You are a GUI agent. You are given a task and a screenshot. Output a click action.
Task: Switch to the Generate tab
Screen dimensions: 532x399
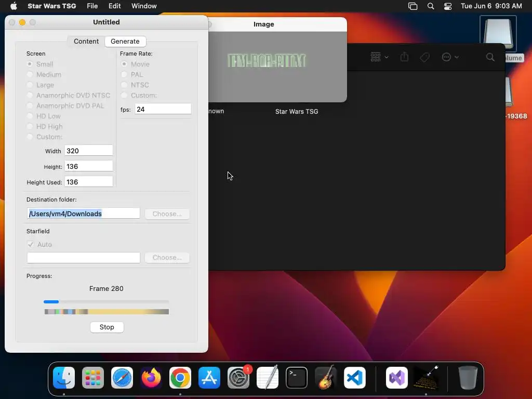[125, 42]
